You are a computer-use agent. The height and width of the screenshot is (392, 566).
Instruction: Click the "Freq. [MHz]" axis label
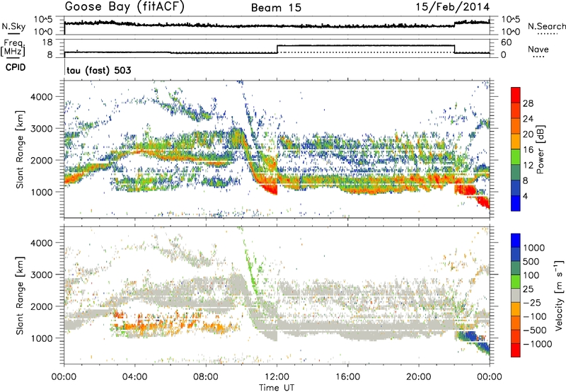13,48
